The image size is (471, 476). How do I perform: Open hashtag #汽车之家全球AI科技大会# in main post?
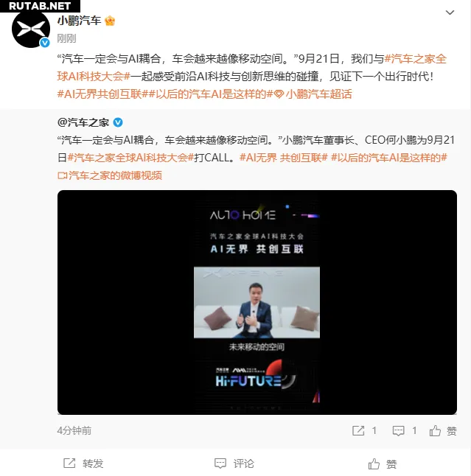point(252,67)
